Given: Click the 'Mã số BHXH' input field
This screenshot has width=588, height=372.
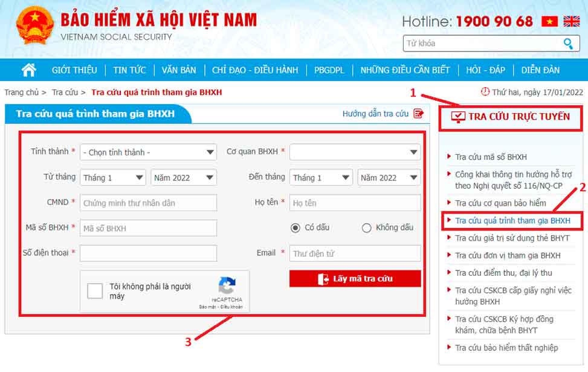Looking at the screenshot, I should click(148, 228).
